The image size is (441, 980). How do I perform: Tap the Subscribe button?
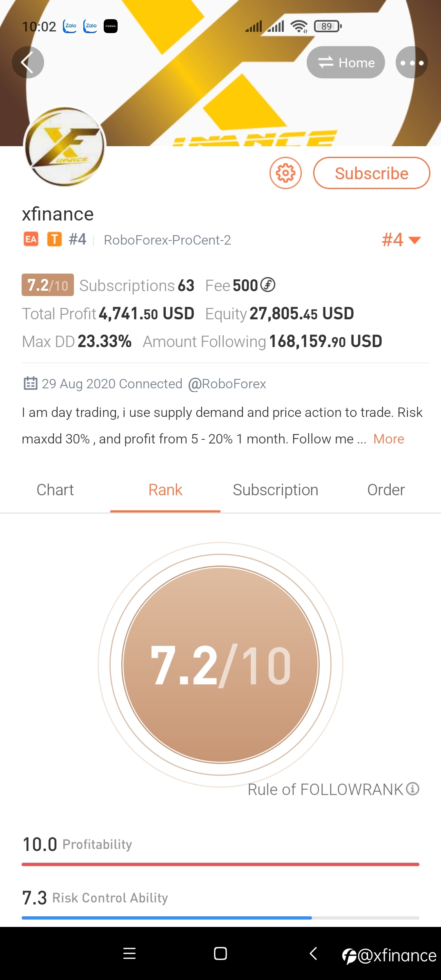point(372,173)
